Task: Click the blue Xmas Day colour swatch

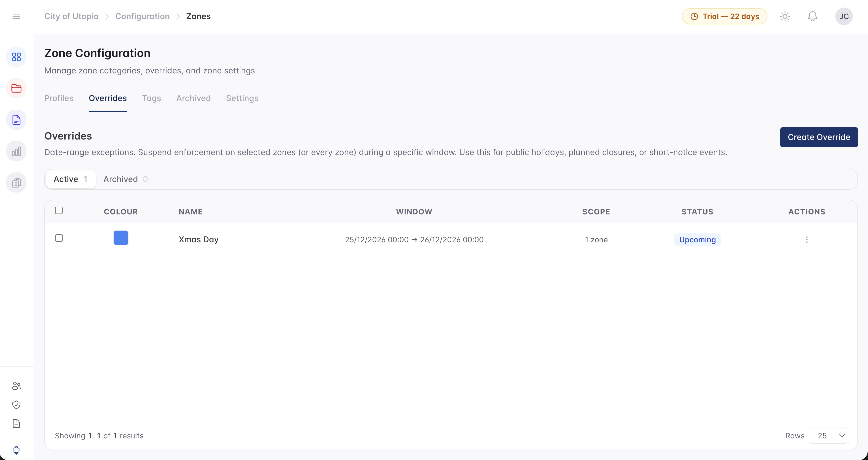Action: (x=121, y=238)
